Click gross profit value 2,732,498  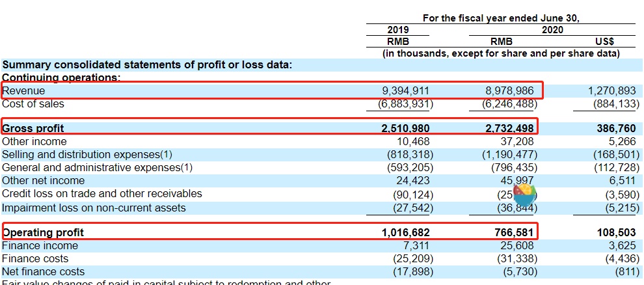(510, 129)
